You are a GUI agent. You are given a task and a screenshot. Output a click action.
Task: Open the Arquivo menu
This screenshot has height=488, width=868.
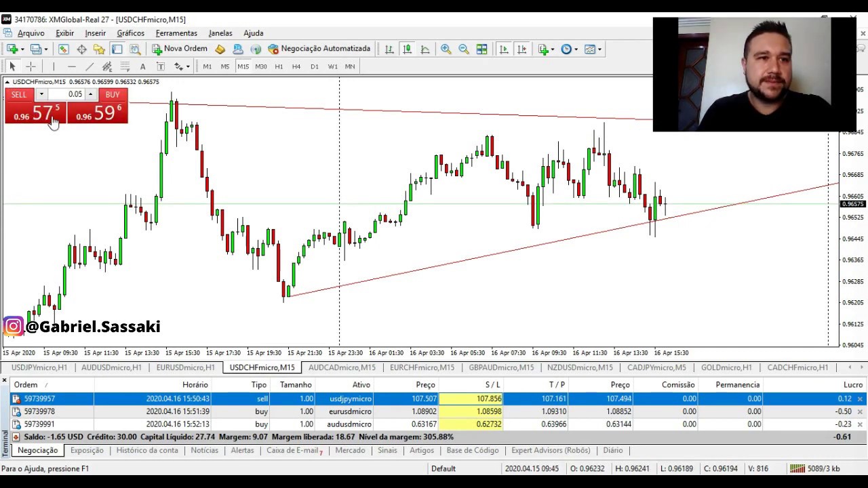tap(31, 33)
